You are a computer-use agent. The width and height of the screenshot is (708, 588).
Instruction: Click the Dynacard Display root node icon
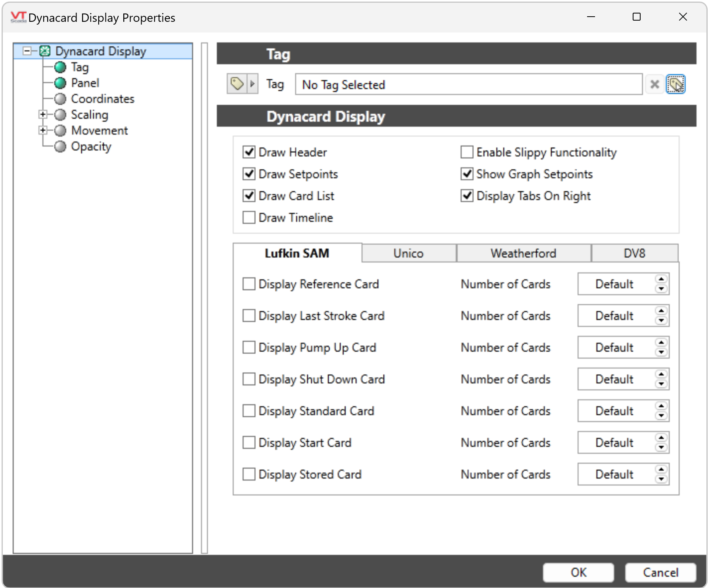click(46, 51)
